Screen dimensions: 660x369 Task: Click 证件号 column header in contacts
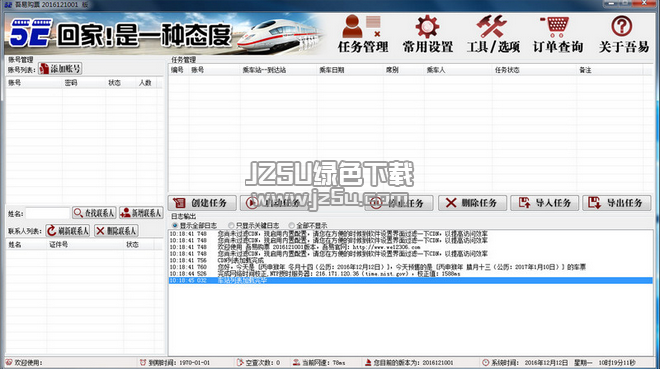tap(85, 244)
